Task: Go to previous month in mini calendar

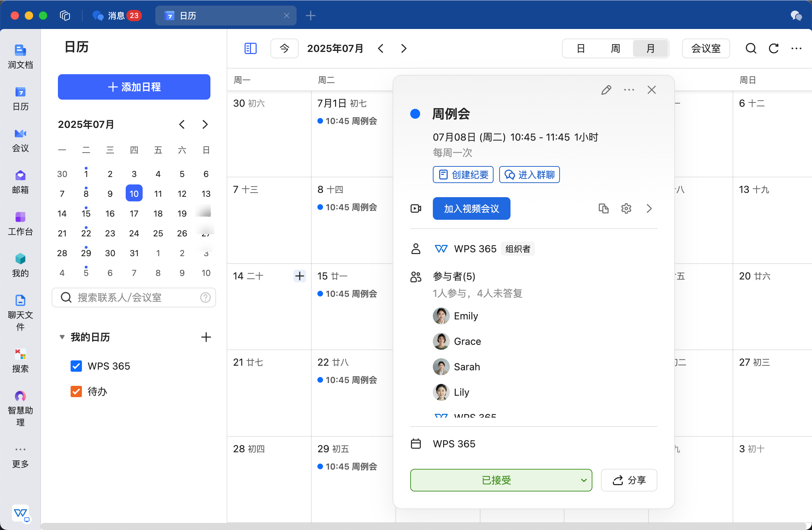Action: click(x=182, y=124)
